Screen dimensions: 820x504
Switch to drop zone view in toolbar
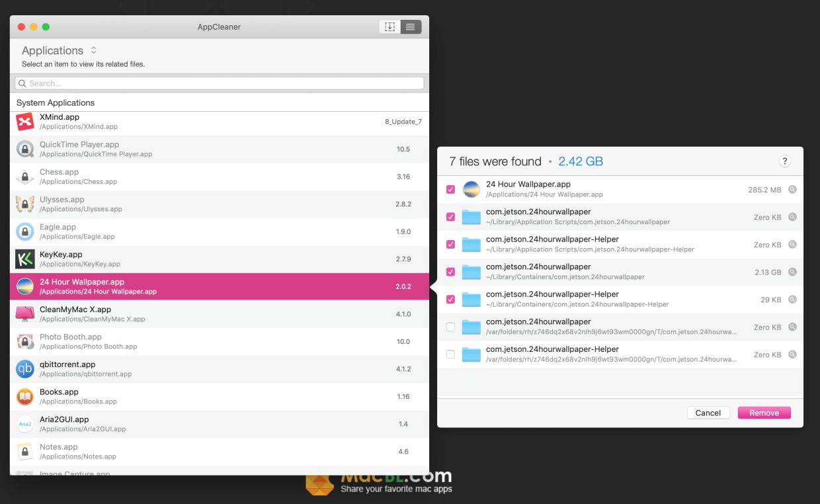[x=389, y=26]
